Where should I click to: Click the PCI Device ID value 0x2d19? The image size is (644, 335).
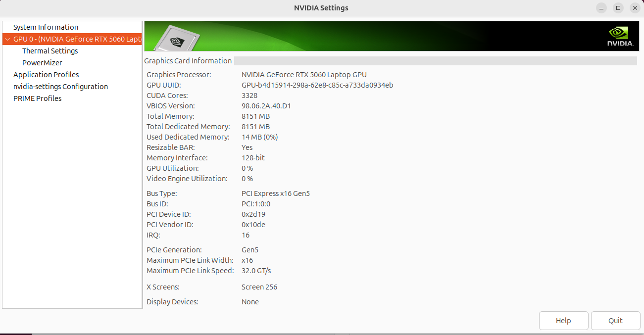(x=253, y=214)
